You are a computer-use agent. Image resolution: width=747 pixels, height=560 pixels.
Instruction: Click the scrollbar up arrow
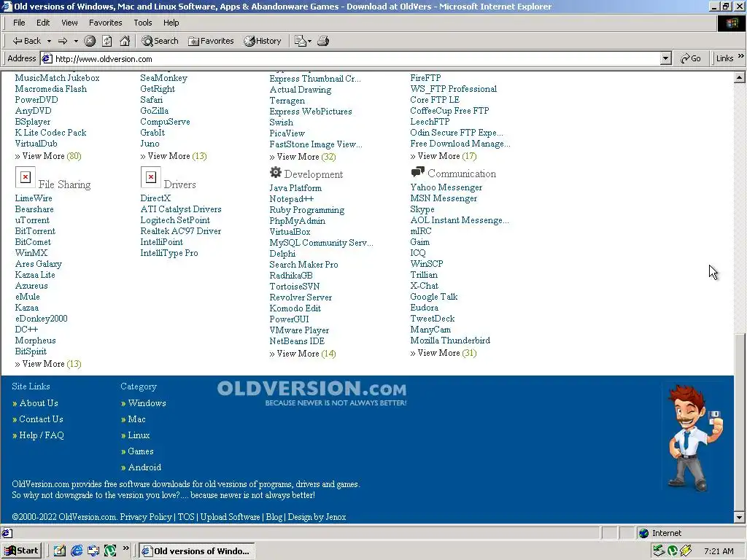click(x=740, y=77)
